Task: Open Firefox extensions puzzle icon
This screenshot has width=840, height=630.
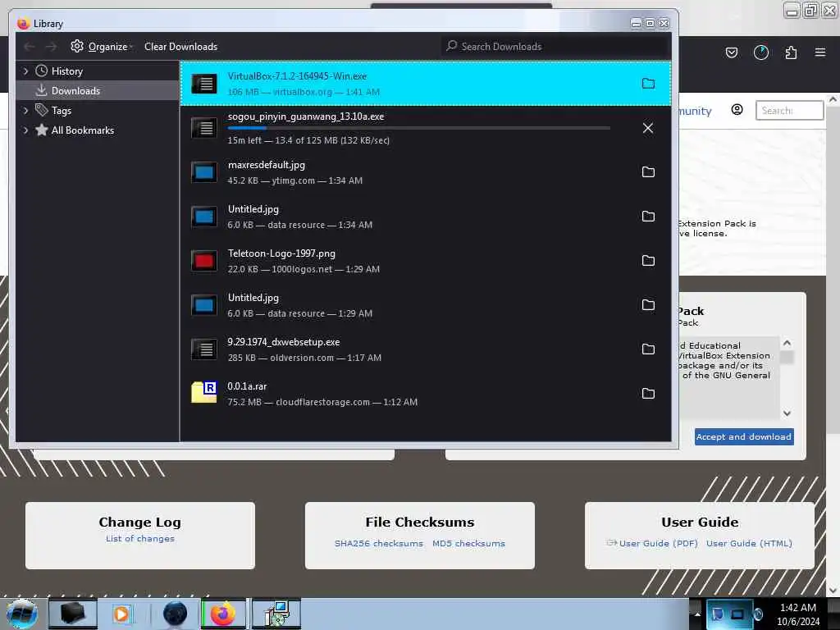Action: pos(791,52)
